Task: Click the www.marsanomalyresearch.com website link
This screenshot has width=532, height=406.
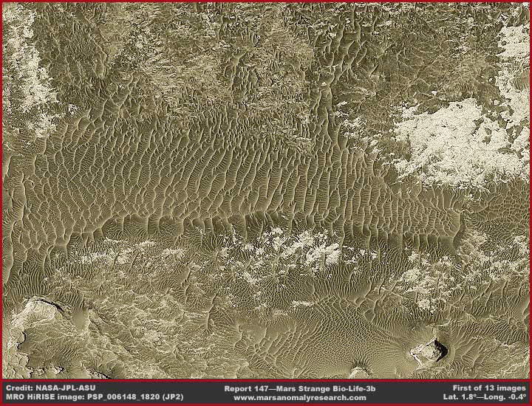Action: (x=299, y=397)
